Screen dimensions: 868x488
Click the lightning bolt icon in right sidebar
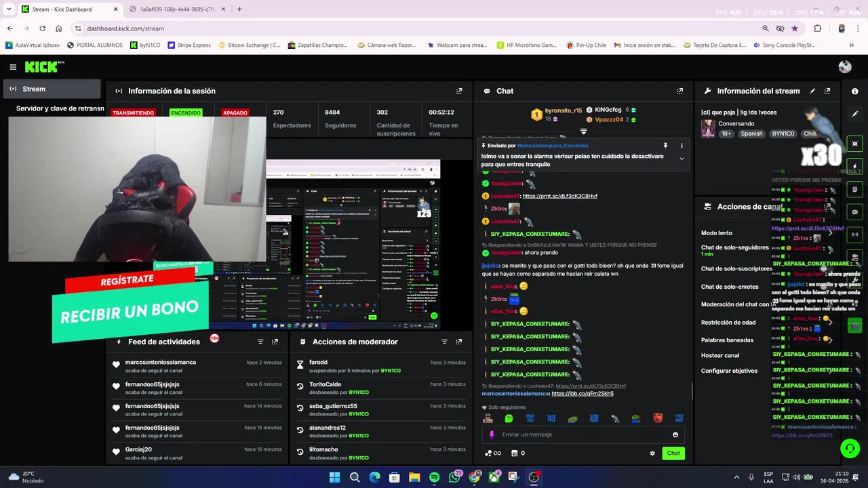[x=855, y=166]
